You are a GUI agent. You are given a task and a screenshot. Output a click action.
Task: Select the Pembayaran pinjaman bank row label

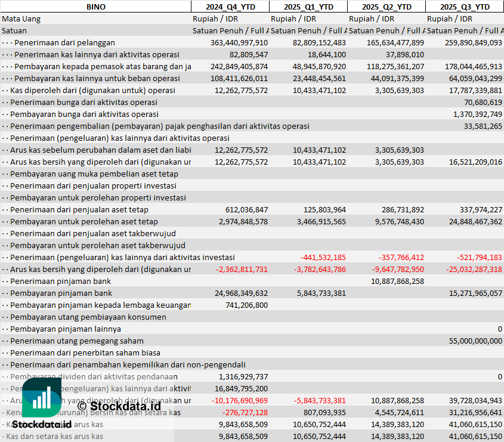tap(61, 293)
